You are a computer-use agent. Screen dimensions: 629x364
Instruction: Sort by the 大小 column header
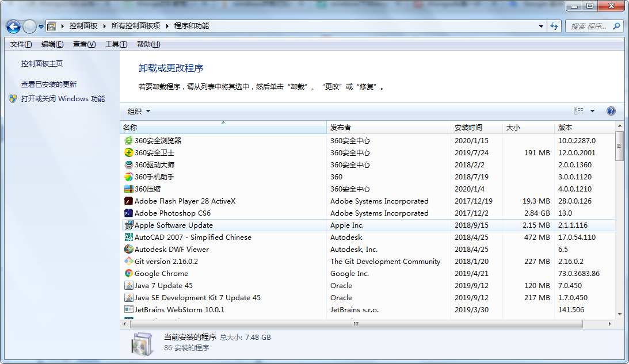click(x=528, y=128)
